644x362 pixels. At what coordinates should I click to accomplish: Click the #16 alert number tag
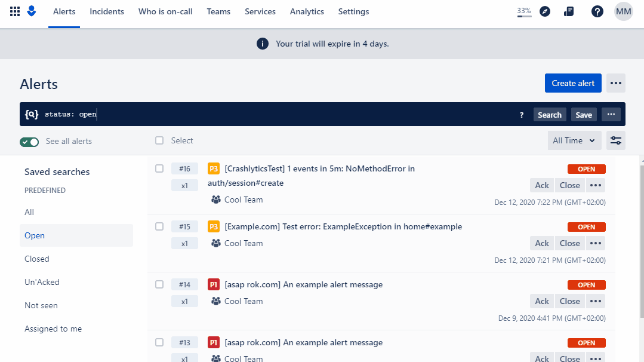pos(184,168)
